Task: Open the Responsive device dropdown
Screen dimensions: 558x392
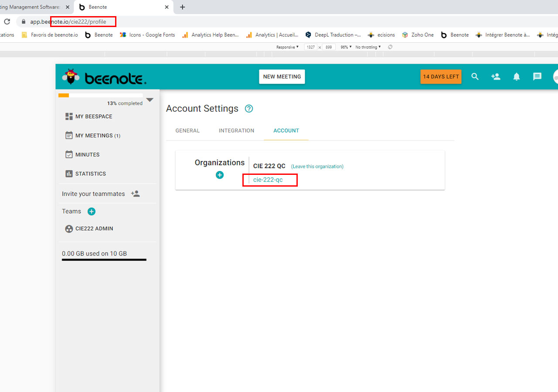Action: pos(287,47)
